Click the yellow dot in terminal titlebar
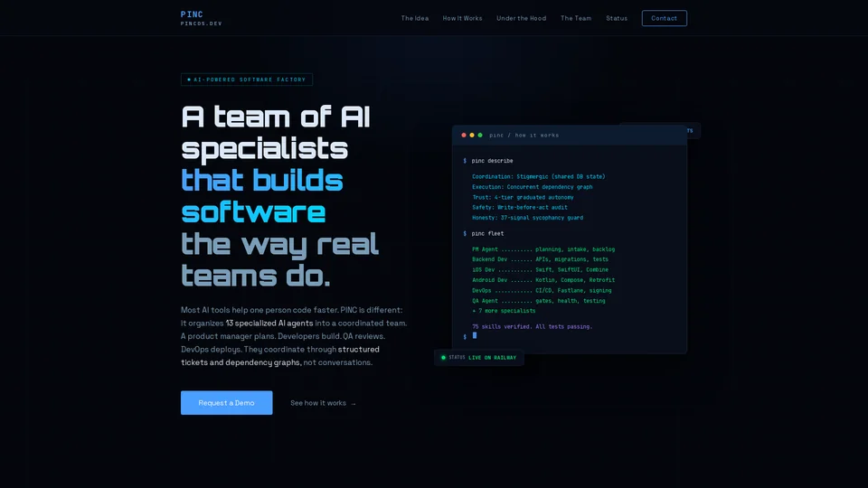 [472, 135]
